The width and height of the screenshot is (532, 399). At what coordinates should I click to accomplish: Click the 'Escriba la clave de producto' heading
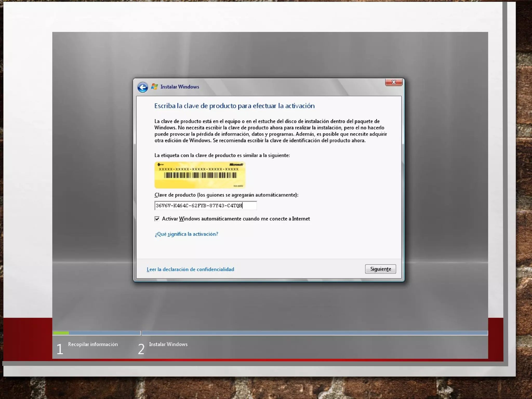click(x=234, y=106)
